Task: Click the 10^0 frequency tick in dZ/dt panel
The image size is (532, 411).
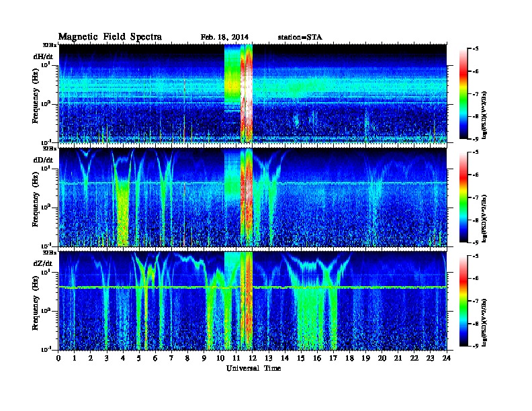Action: pos(46,310)
